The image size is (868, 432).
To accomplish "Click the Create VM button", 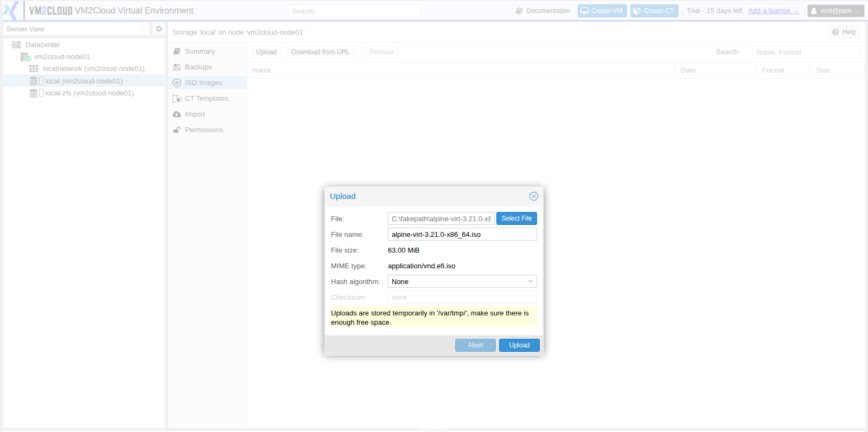I will point(602,11).
